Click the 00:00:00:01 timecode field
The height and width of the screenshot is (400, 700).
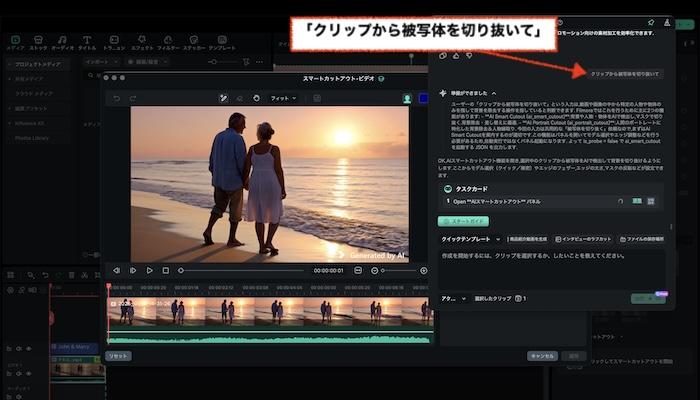click(x=328, y=271)
